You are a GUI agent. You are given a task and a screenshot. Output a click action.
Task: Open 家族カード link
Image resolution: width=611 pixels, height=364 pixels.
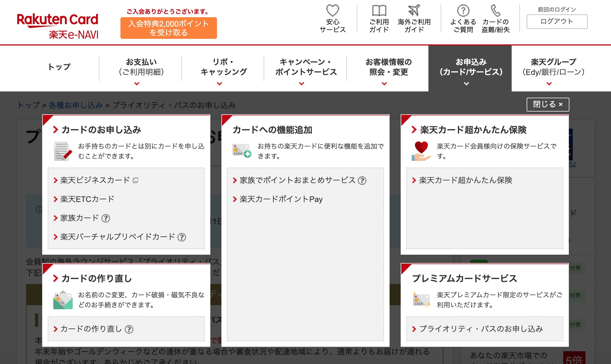[x=80, y=218]
